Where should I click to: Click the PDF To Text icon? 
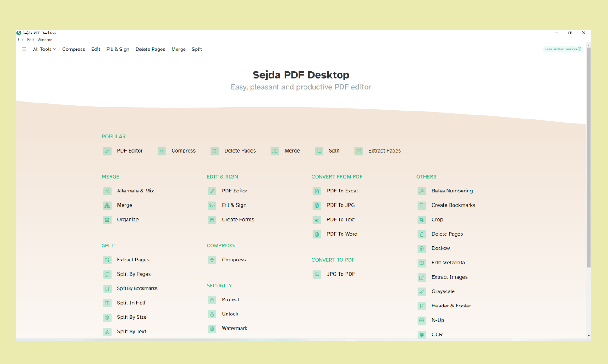click(317, 220)
